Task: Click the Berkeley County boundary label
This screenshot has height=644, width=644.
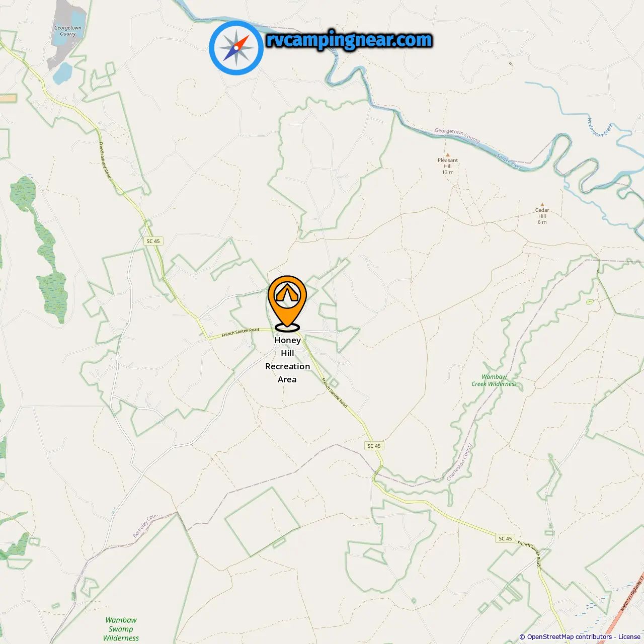Action: click(x=145, y=526)
